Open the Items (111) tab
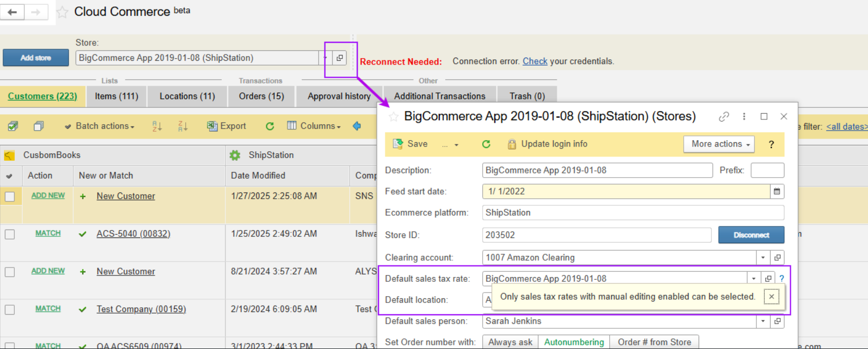Screen dimensions: 868x349 click(x=116, y=96)
